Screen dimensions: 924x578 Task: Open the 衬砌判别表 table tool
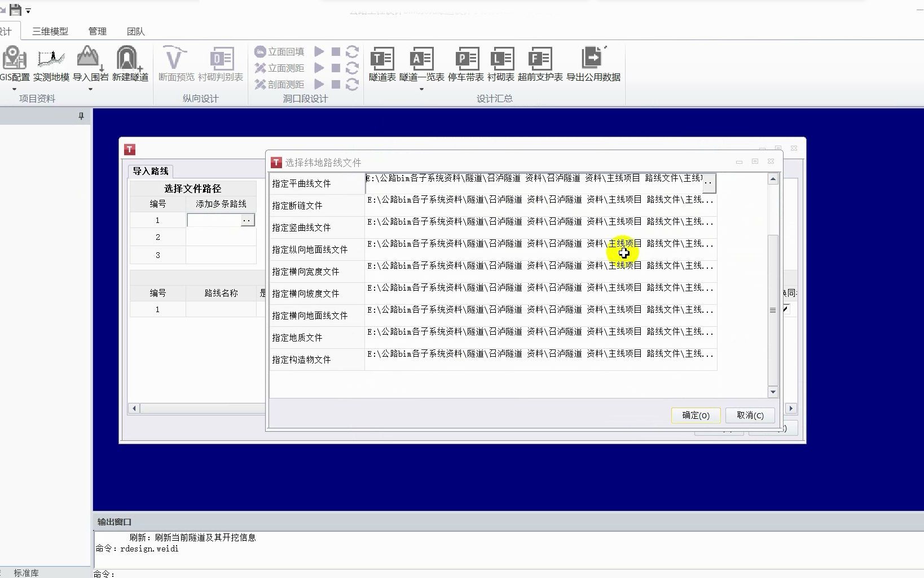click(221, 63)
